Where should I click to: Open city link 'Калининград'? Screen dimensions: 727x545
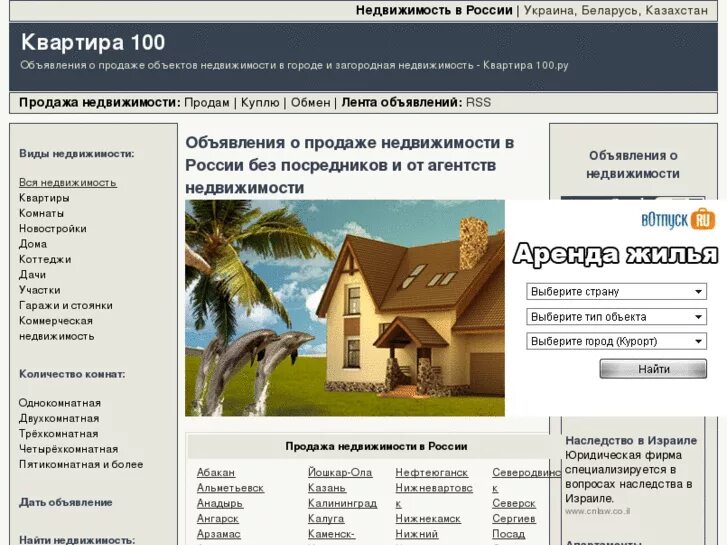(x=342, y=503)
